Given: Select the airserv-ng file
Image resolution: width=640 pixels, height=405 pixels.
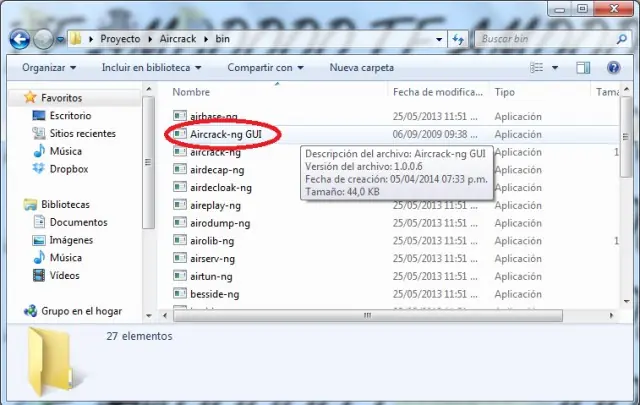Looking at the screenshot, I should pyautogui.click(x=212, y=259).
